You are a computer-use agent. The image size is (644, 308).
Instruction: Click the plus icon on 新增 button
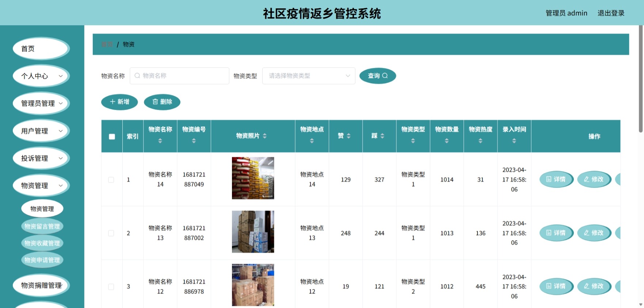click(113, 102)
